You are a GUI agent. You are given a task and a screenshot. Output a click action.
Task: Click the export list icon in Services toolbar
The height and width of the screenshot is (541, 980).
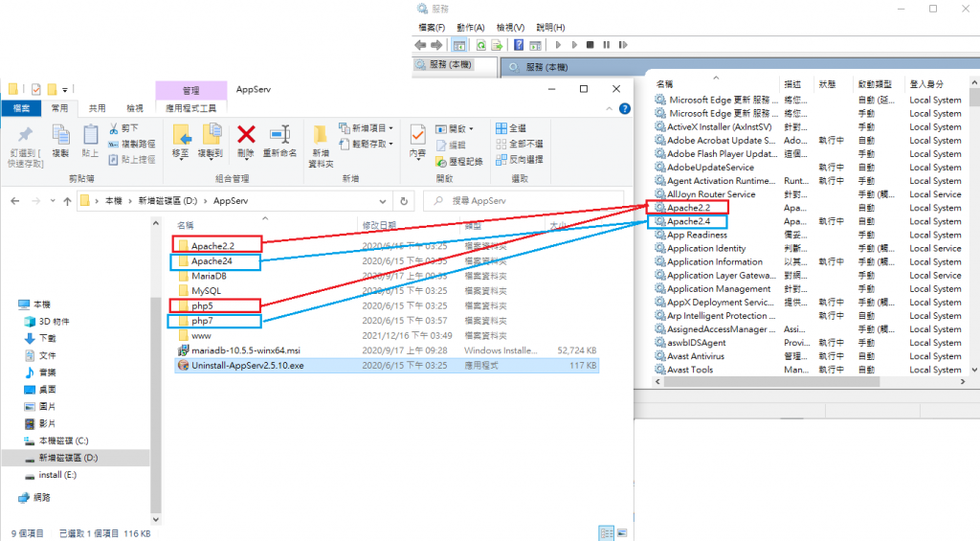click(497, 45)
